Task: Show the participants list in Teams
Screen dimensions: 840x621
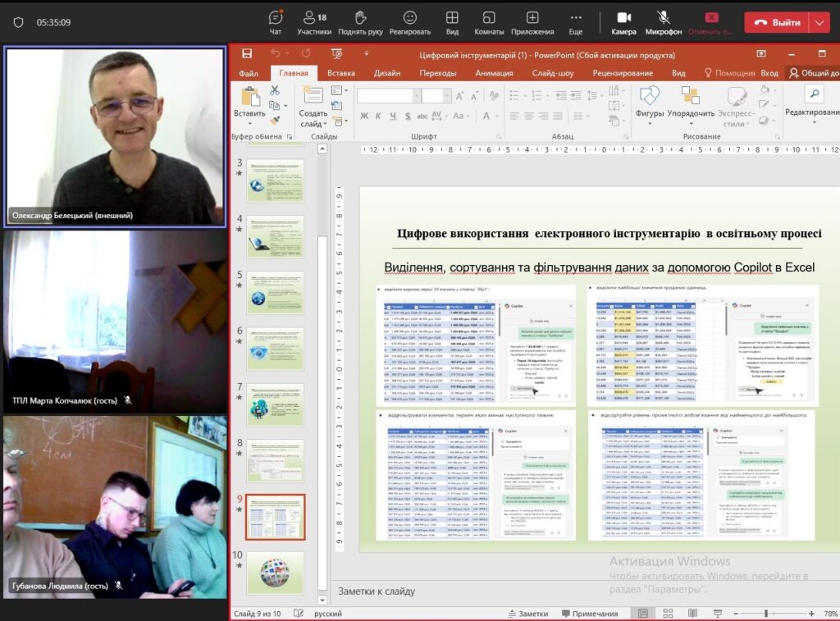Action: (313, 22)
